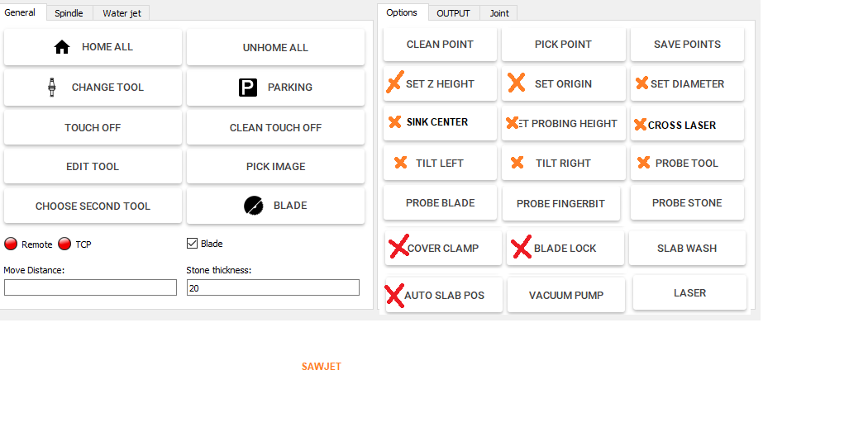Click the Save Points button

(687, 45)
